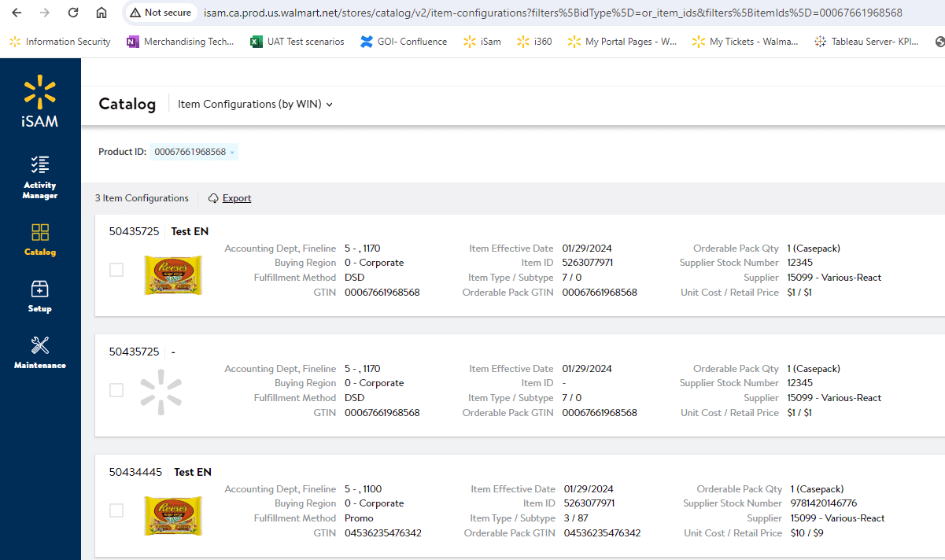Image resolution: width=945 pixels, height=560 pixels.
Task: Expand the Item Configurations (by WIN) dropdown
Action: tap(256, 104)
